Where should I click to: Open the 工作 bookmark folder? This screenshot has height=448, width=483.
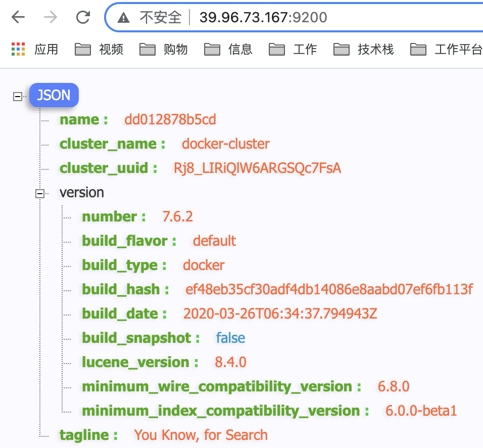point(293,49)
